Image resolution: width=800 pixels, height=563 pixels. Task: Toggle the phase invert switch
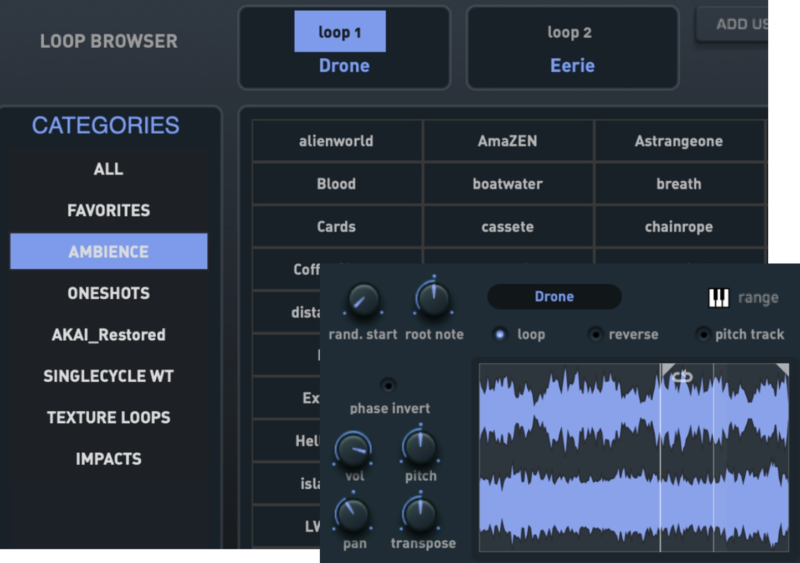pyautogui.click(x=388, y=385)
